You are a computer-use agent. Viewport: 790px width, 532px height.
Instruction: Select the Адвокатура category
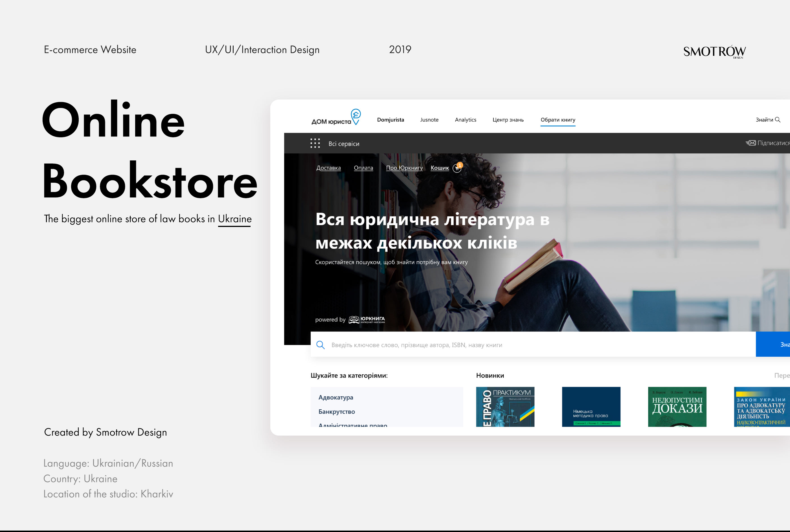pyautogui.click(x=335, y=397)
